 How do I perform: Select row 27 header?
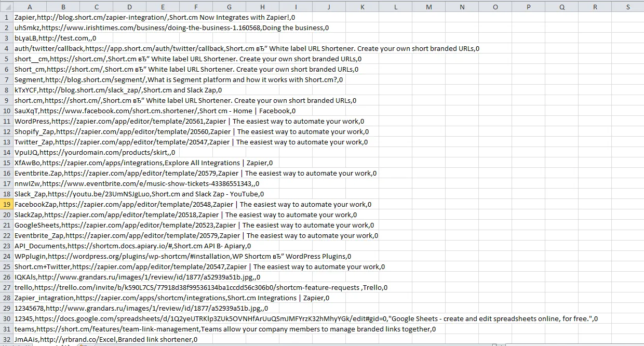point(6,287)
